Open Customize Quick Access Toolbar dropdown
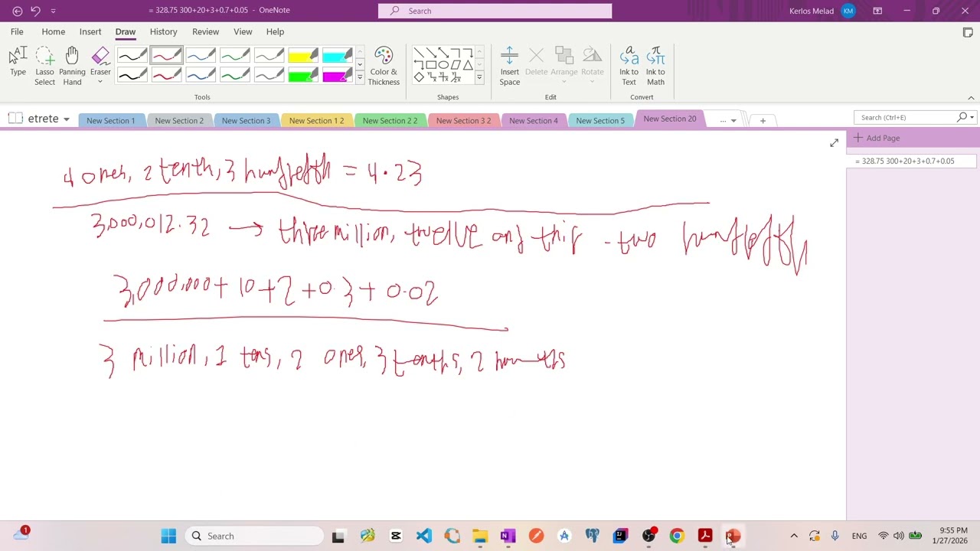 (53, 11)
